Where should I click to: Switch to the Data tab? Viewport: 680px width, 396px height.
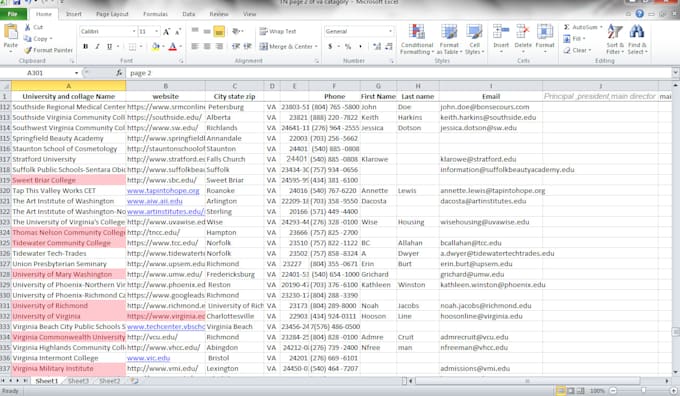click(189, 14)
